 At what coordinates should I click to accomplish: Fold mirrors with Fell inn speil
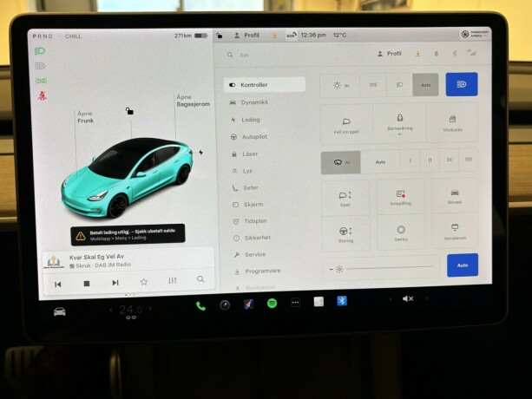pyautogui.click(x=346, y=125)
